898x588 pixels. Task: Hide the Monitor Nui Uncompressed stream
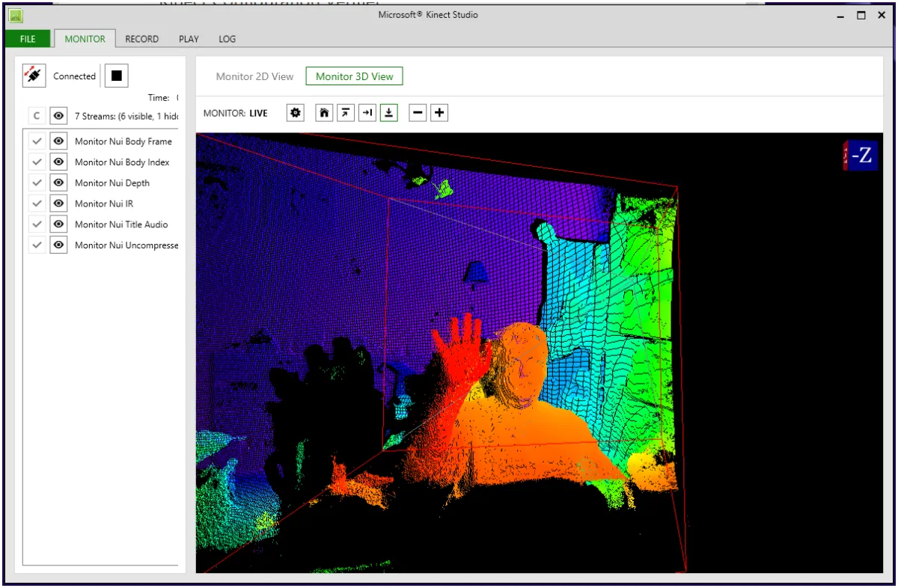[x=58, y=245]
